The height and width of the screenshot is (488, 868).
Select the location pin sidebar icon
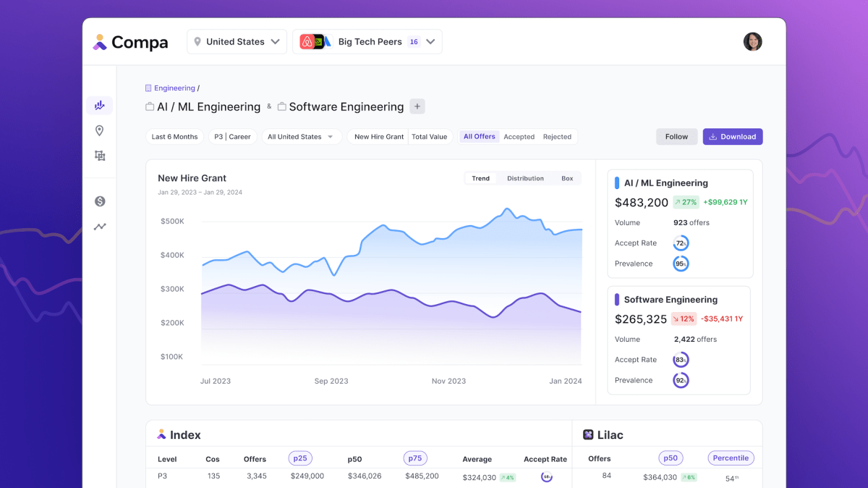[100, 130]
